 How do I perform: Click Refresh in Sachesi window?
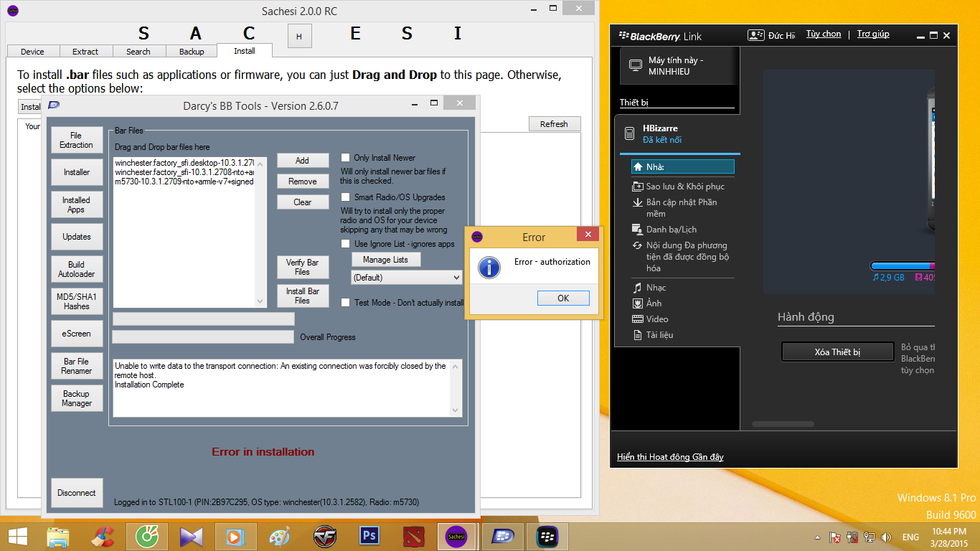554,124
